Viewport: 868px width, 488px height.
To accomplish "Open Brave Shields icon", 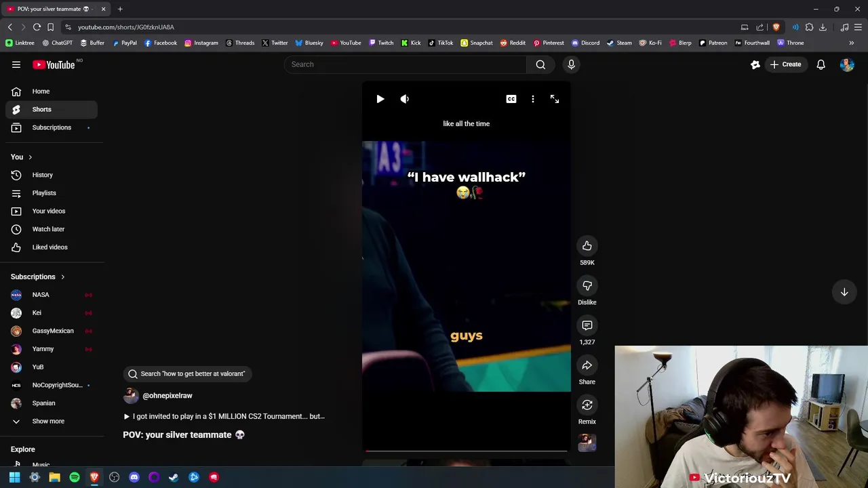I will pos(776,27).
